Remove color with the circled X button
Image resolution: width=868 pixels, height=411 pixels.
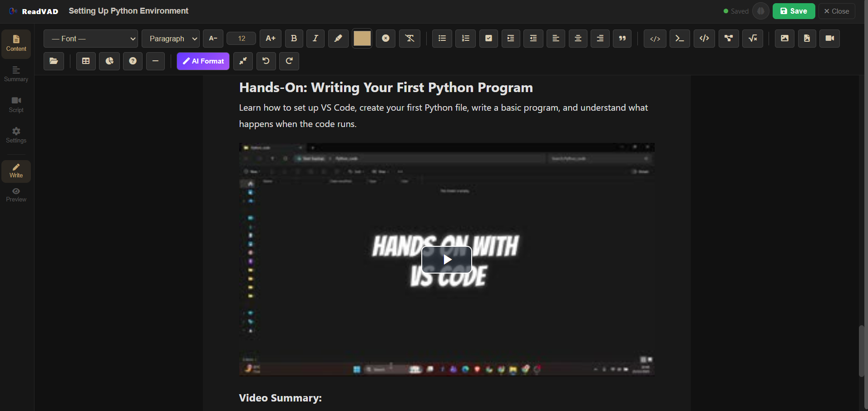point(385,39)
